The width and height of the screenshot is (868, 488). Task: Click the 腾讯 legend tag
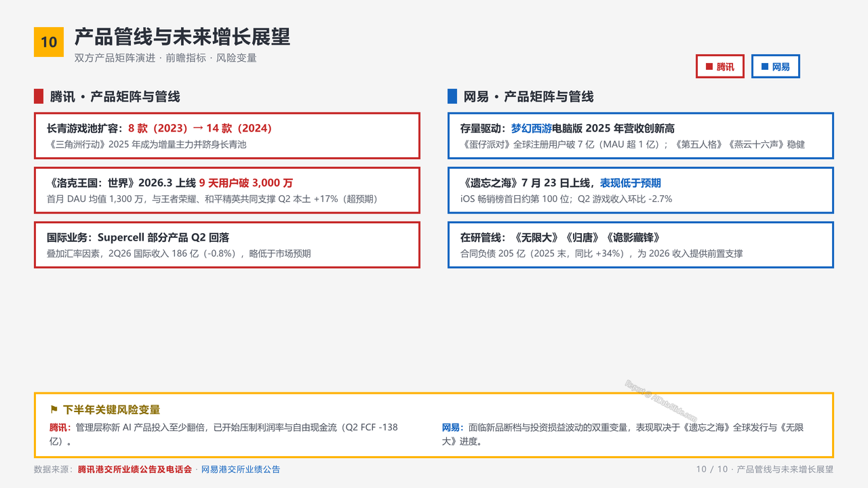tap(720, 66)
